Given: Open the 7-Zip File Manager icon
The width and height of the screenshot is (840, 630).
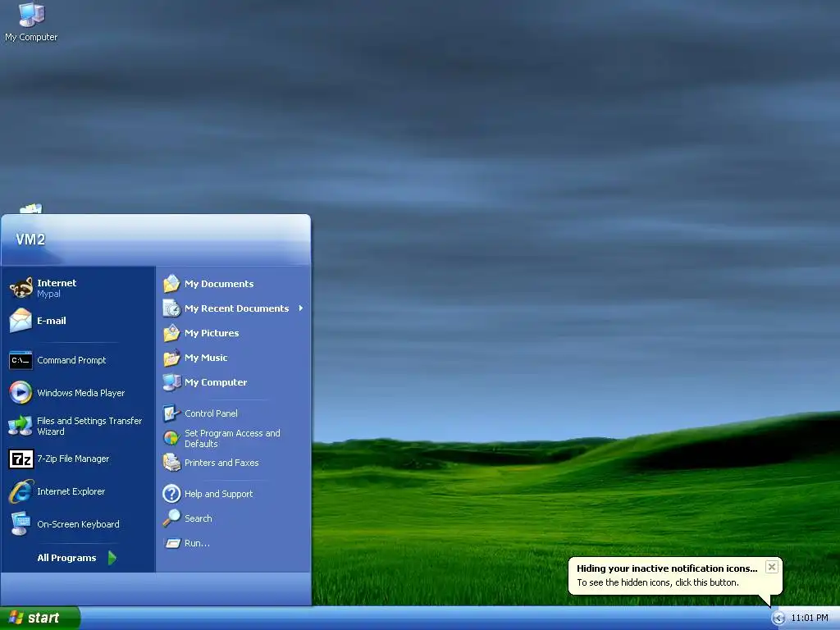Looking at the screenshot, I should 21,459.
